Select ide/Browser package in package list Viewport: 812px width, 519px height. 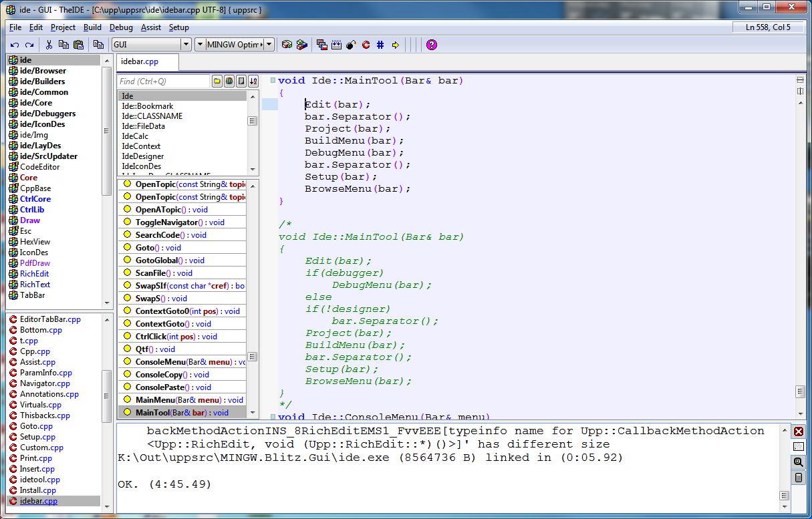pos(43,71)
